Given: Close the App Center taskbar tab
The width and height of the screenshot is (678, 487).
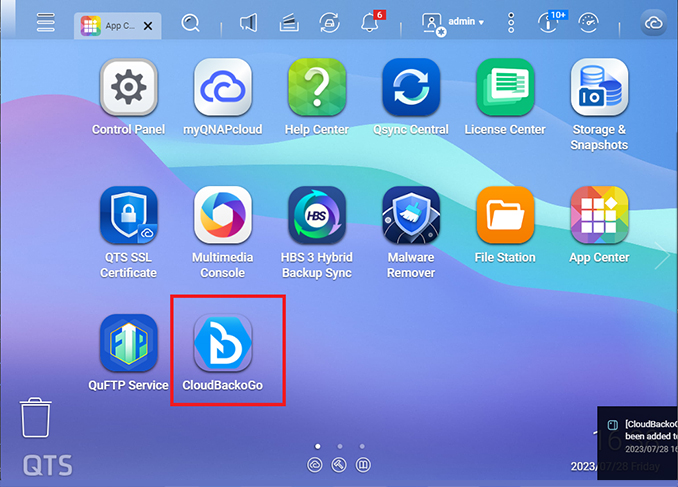Looking at the screenshot, I should pos(148,26).
